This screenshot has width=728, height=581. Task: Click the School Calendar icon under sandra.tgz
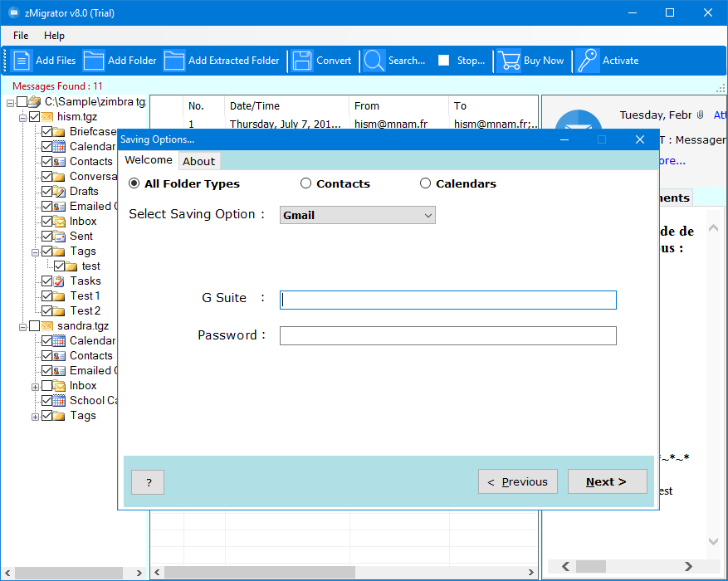[x=59, y=401]
